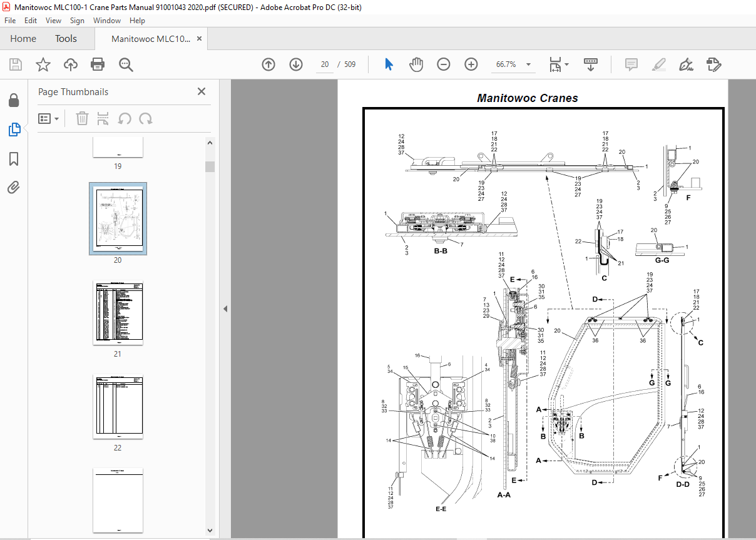Image resolution: width=756 pixels, height=540 pixels.
Task: Open the View menu
Action: click(54, 21)
